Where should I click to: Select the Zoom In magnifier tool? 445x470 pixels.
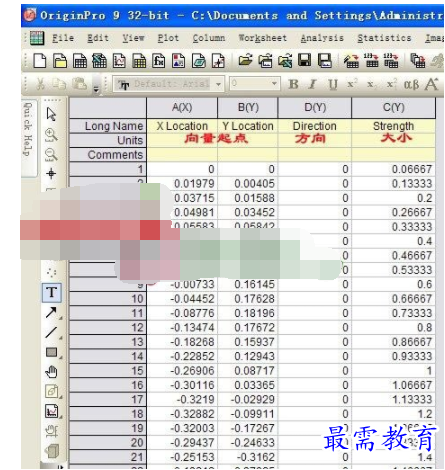tap(51, 135)
